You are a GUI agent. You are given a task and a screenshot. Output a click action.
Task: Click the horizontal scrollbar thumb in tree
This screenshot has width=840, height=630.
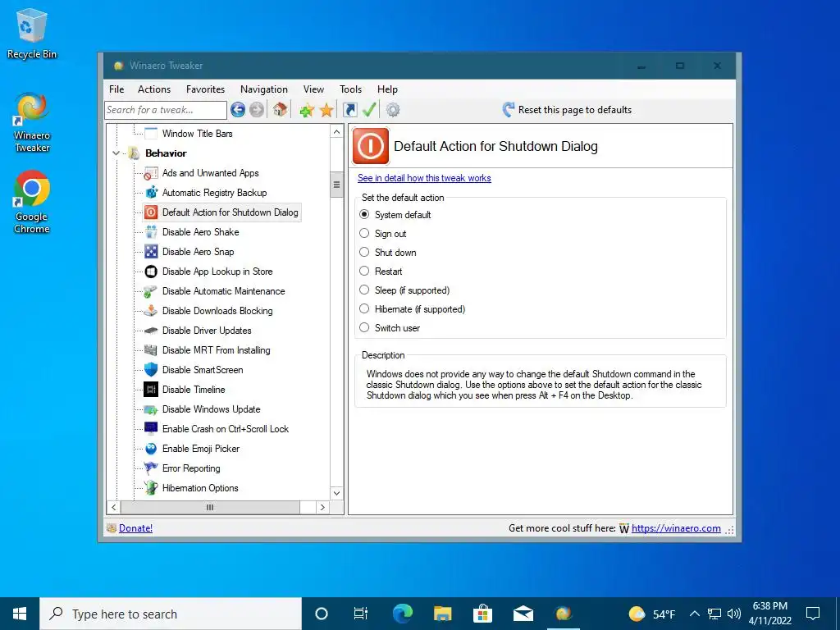point(210,507)
